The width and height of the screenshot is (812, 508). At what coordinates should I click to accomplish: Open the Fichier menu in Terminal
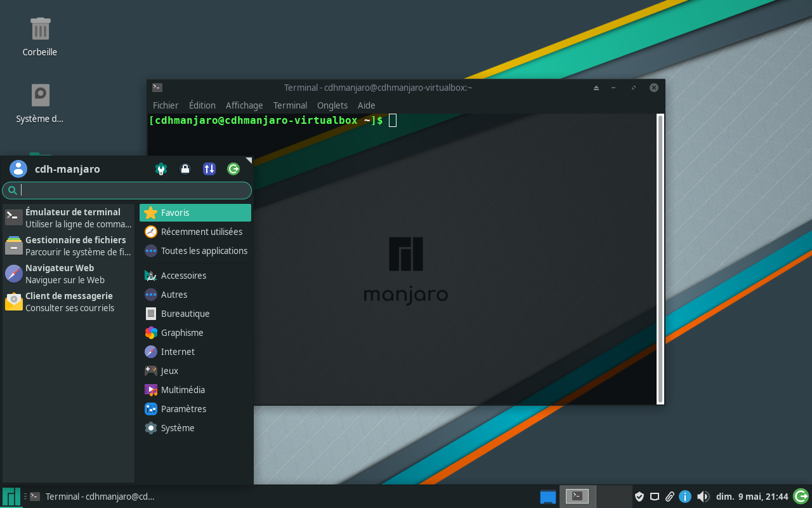coord(165,105)
